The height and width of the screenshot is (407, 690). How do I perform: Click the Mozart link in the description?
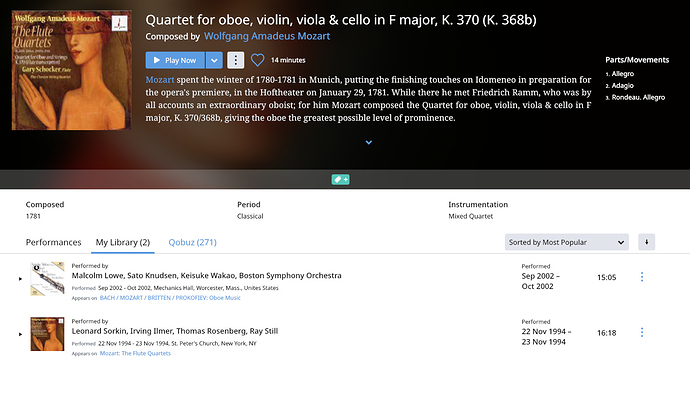[160, 80]
